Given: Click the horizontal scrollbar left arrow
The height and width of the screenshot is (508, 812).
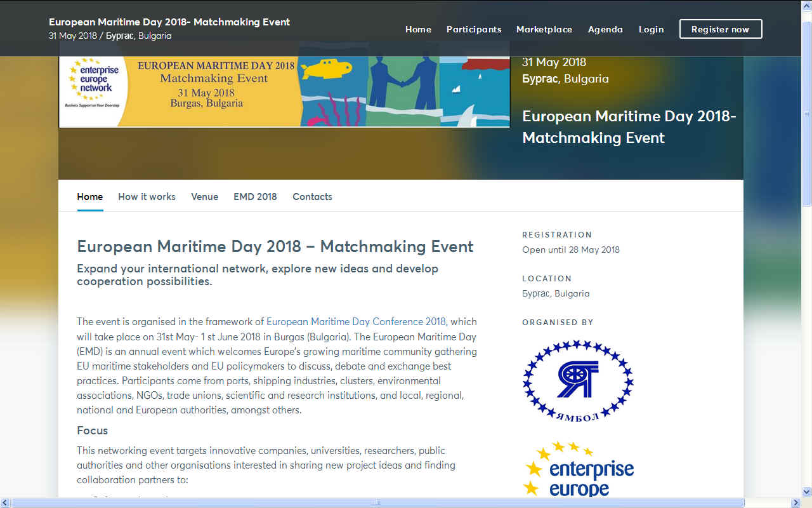Looking at the screenshot, I should click(6, 503).
